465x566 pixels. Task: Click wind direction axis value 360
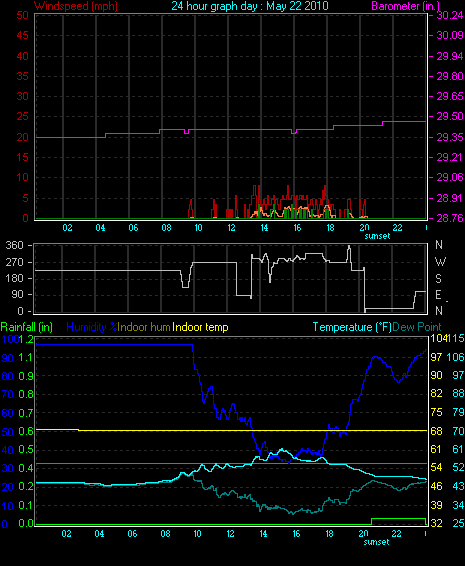click(14, 245)
